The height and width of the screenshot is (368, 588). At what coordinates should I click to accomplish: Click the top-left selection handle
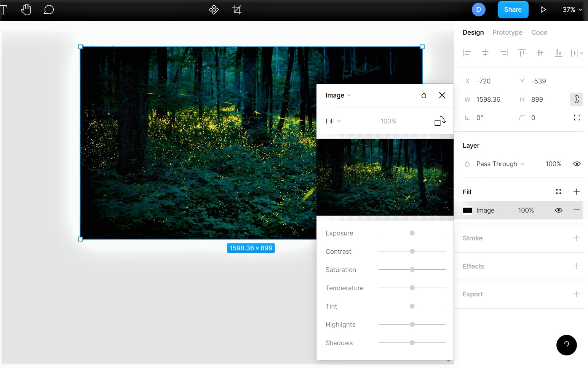[80, 47]
